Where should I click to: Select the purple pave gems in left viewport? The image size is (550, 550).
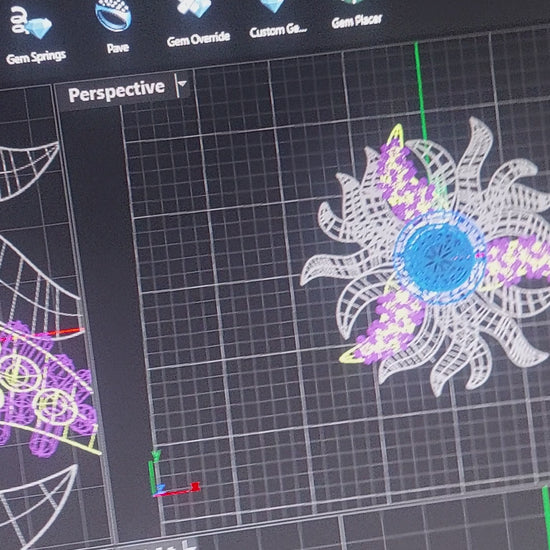(49, 389)
